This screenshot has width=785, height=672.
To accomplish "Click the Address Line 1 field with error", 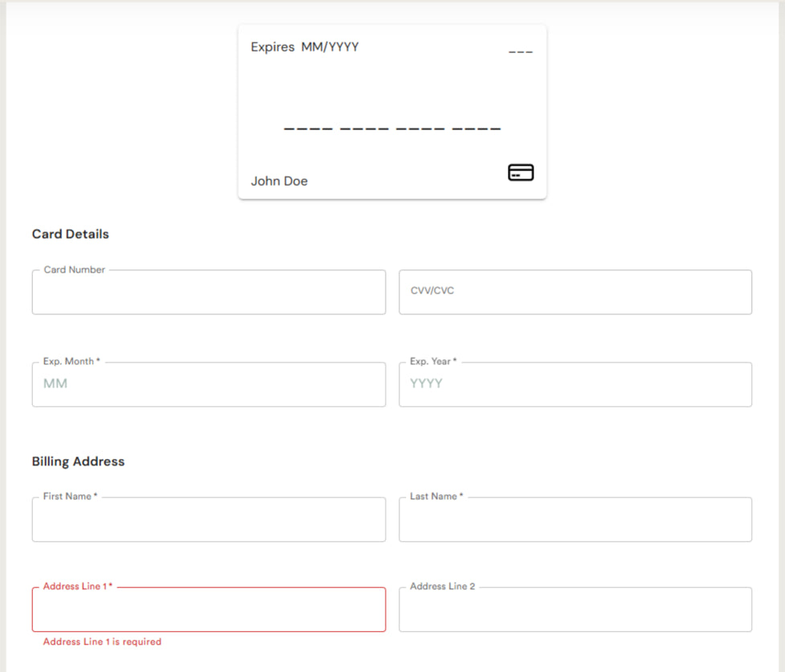I will point(209,609).
